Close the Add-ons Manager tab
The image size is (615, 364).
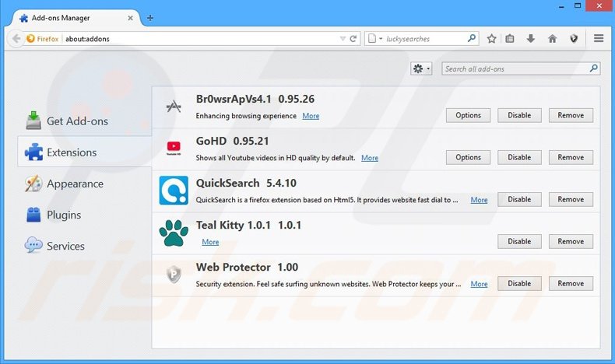[x=130, y=18]
